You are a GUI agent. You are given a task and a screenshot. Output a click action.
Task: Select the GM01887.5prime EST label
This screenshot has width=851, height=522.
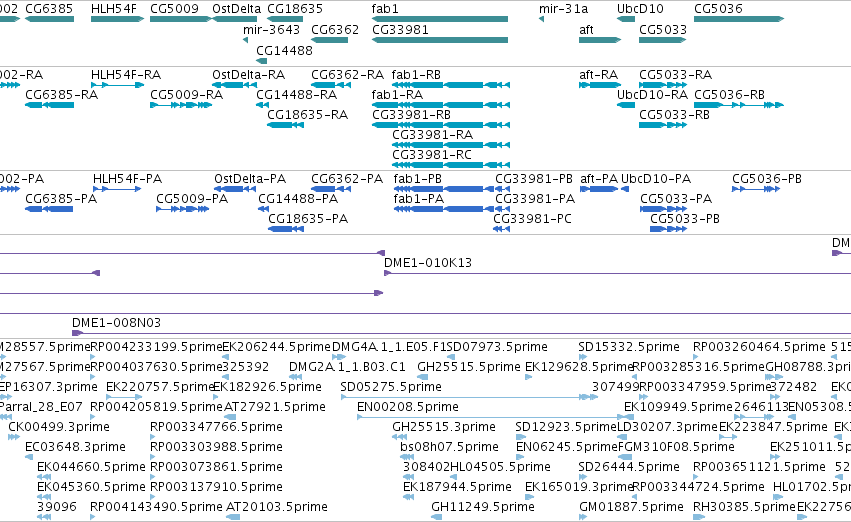631,507
